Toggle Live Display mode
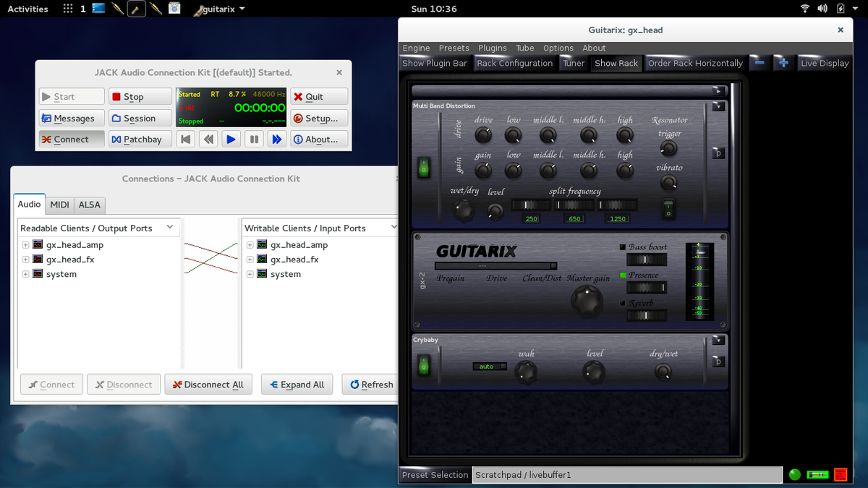 coord(825,63)
